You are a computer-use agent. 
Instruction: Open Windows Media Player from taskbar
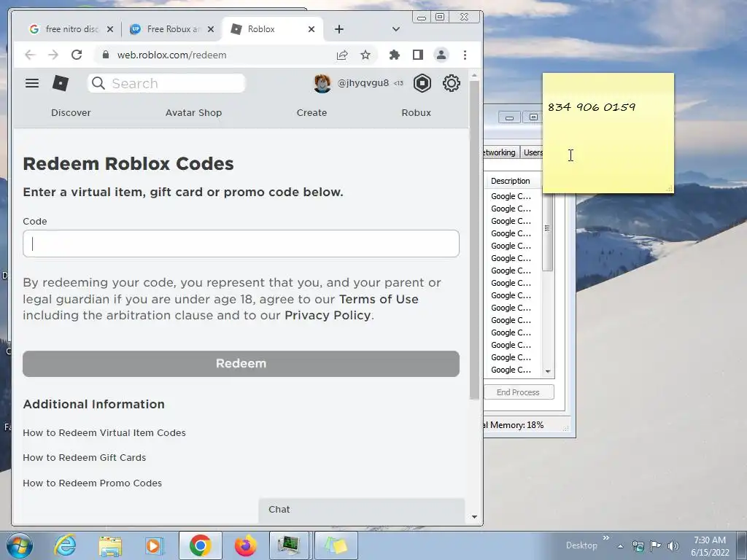coord(154,545)
